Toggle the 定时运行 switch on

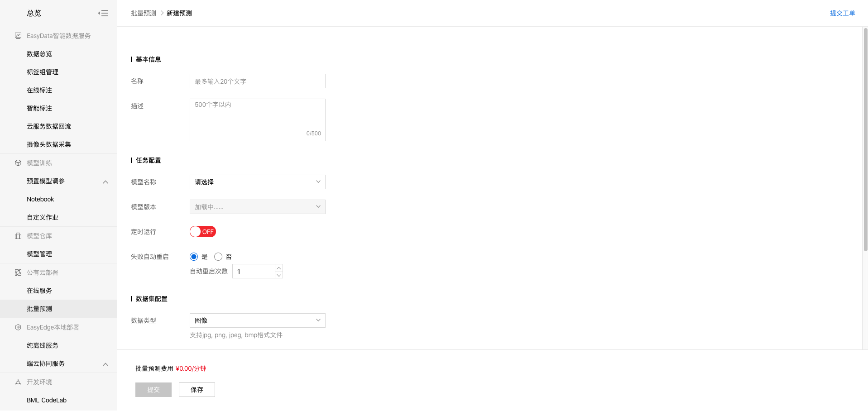point(202,232)
